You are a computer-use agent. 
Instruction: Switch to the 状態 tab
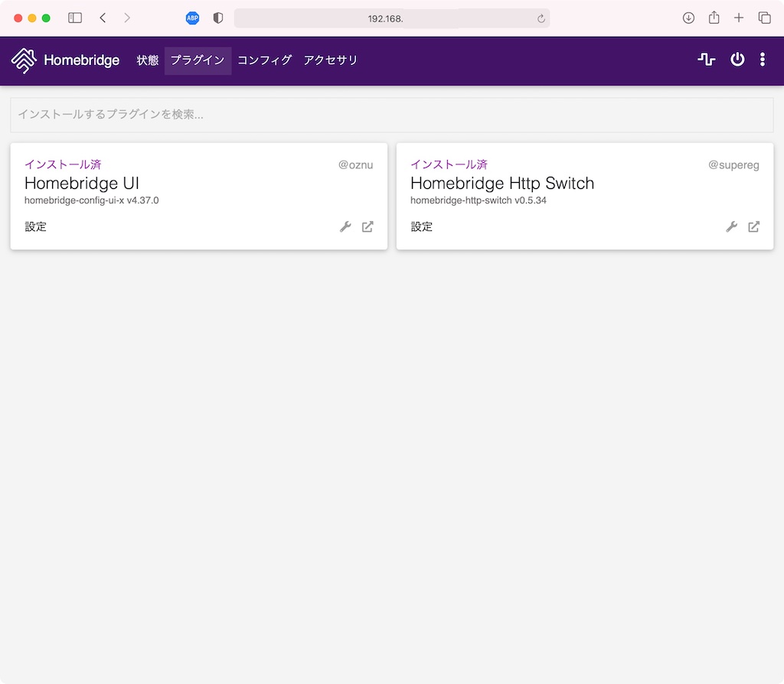click(x=148, y=60)
